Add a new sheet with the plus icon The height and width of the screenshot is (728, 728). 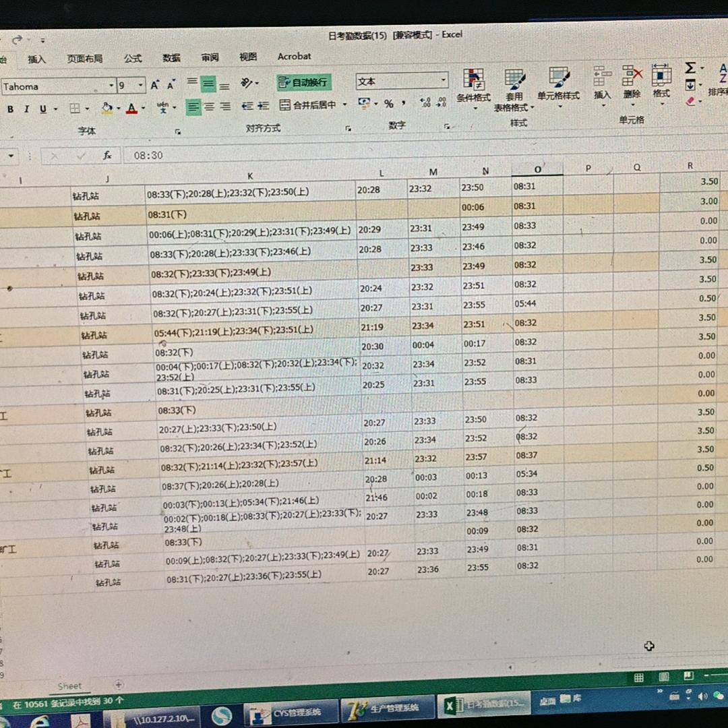119,685
